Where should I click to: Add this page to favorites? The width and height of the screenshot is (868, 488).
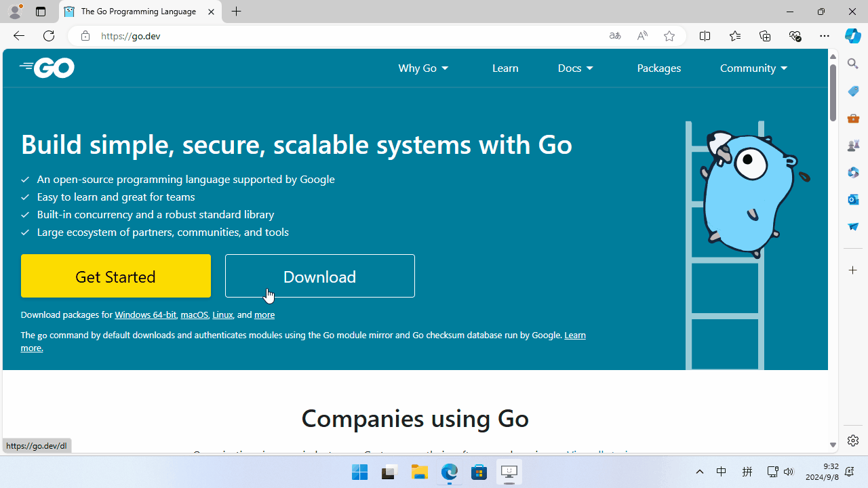pos(669,36)
